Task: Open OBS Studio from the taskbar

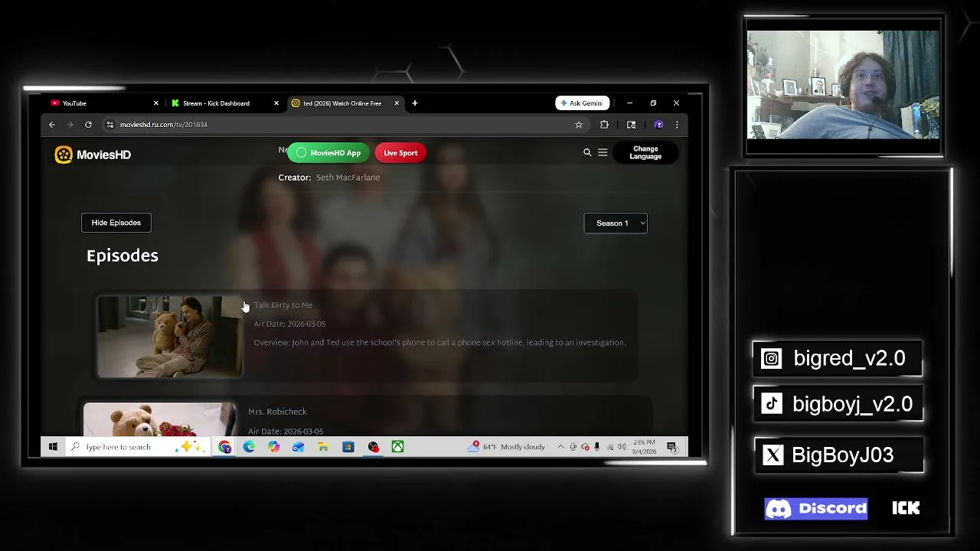Action: click(373, 447)
